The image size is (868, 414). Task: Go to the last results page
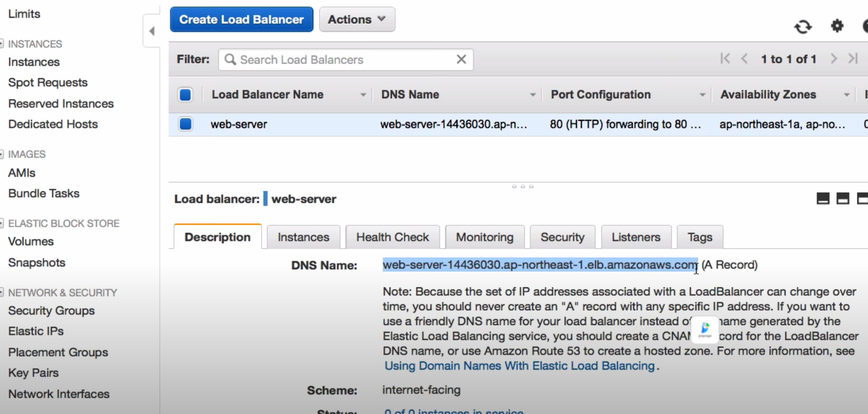[x=853, y=59]
